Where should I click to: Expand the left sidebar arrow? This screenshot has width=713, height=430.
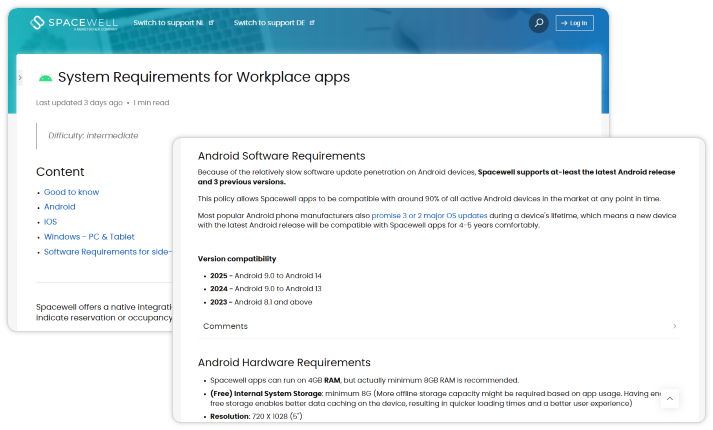(x=20, y=78)
